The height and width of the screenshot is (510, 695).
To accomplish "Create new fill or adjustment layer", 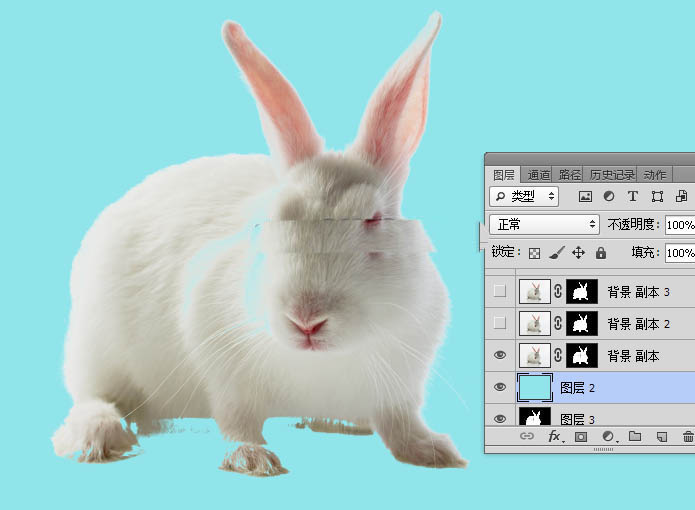I will pyautogui.click(x=609, y=437).
